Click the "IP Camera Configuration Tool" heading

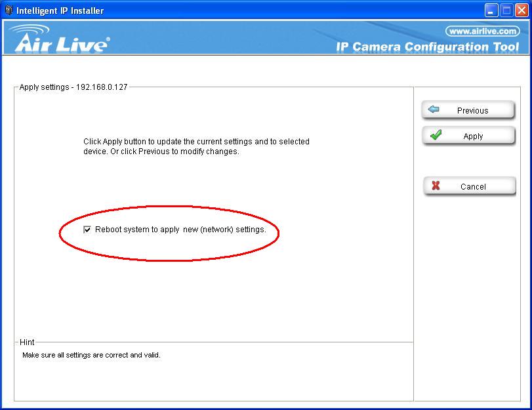tap(427, 47)
